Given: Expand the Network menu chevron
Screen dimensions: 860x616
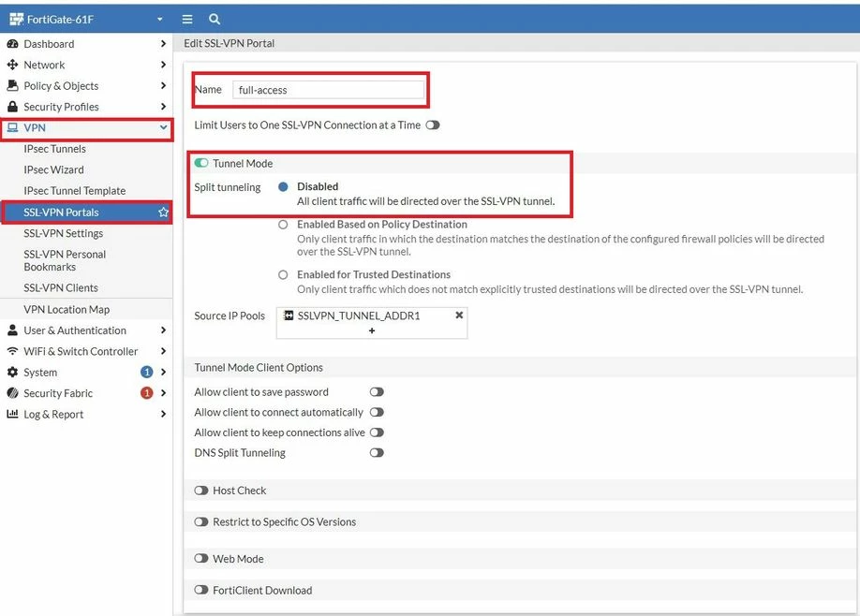Looking at the screenshot, I should [x=163, y=65].
